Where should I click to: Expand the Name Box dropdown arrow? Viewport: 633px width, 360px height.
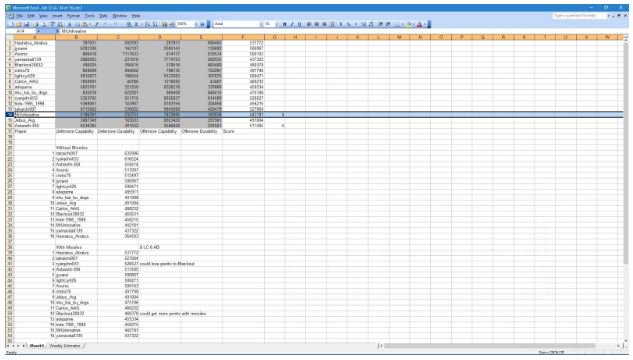coord(38,31)
